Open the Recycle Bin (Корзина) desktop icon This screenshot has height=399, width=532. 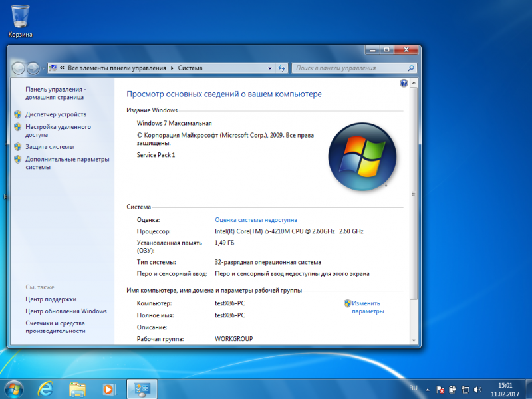tap(20, 21)
